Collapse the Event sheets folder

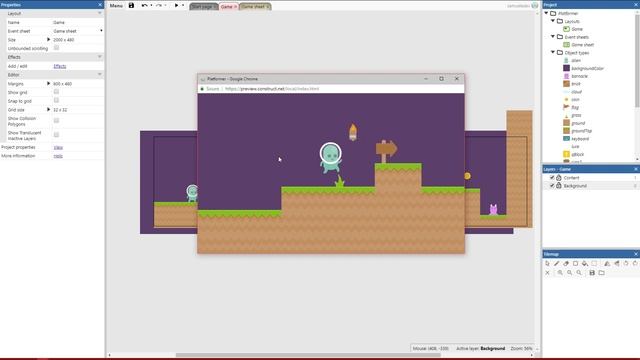tap(553, 37)
